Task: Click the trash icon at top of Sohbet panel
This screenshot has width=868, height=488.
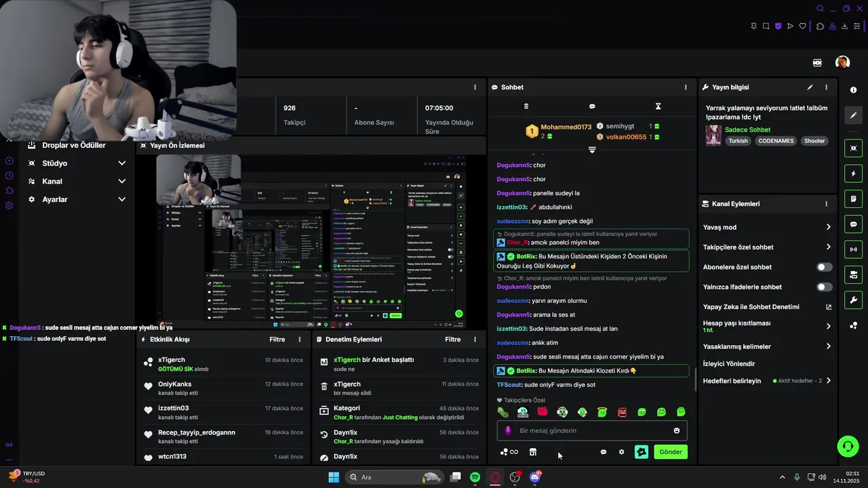Action: pyautogui.click(x=526, y=106)
